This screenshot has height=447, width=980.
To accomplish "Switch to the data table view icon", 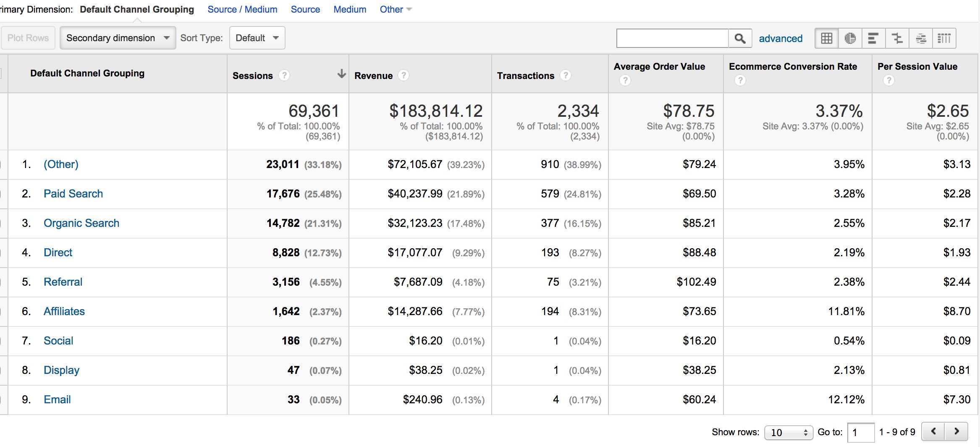I will [x=826, y=39].
